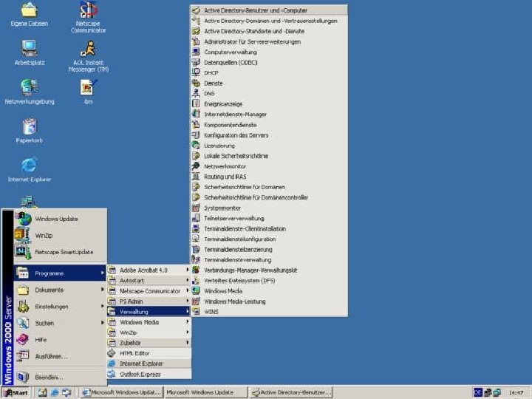Expand Adobe Acrobat 4.0 submenu arrow
Image resolution: width=532 pixels, height=399 pixels.
[x=187, y=270]
